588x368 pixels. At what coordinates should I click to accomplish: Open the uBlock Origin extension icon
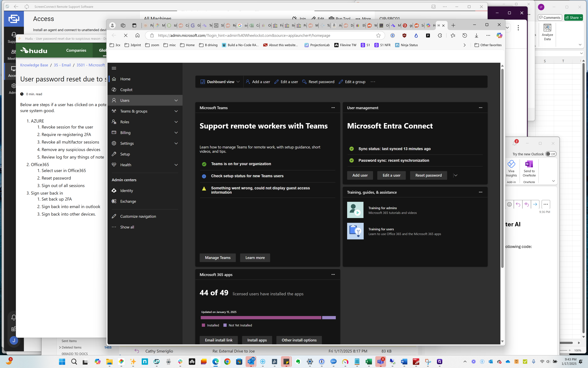(x=404, y=36)
